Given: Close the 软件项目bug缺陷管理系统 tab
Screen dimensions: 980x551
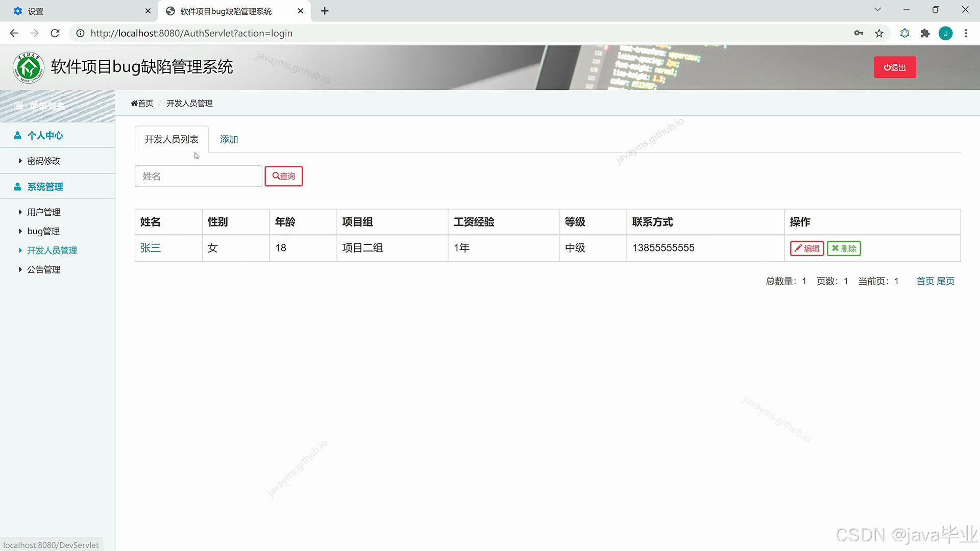Looking at the screenshot, I should tap(301, 11).
